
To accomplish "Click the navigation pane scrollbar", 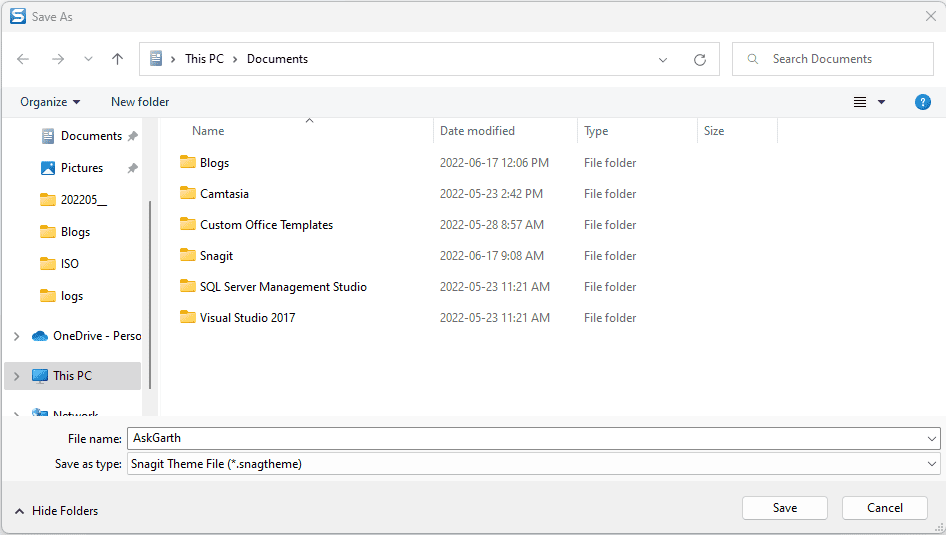I will (x=150, y=295).
